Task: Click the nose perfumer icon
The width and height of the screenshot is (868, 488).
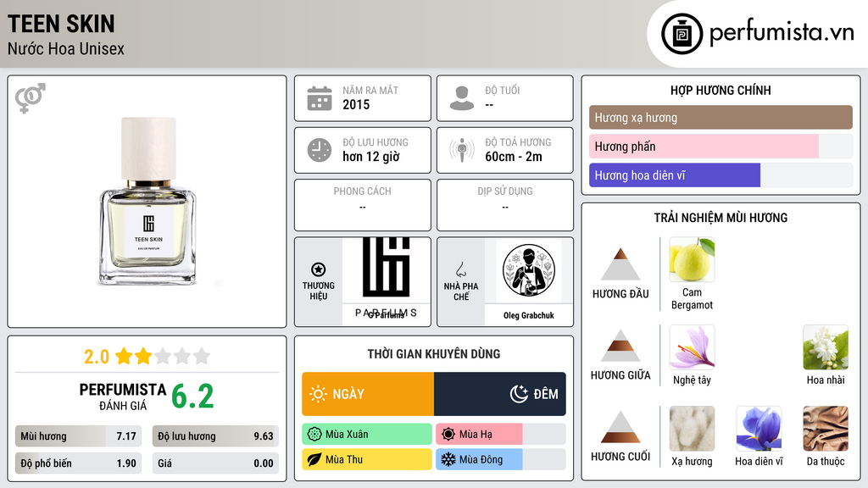Action: (460, 269)
